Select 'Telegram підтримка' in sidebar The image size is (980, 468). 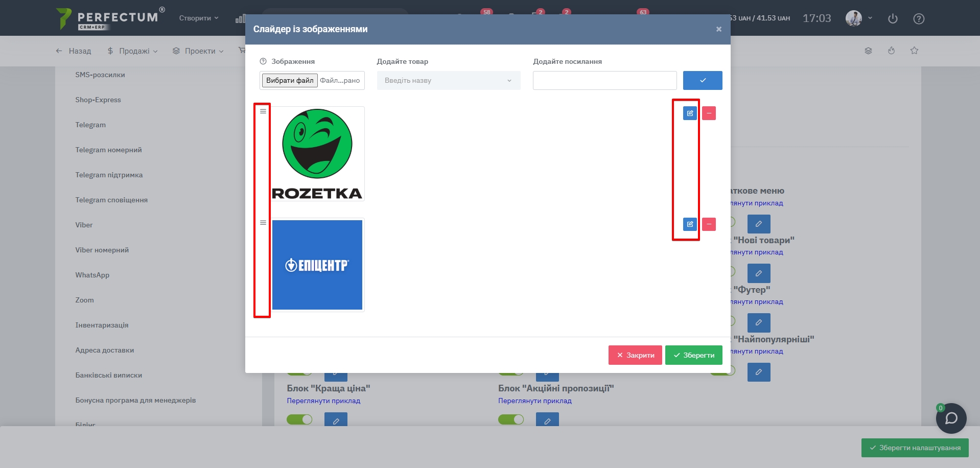[x=109, y=175]
